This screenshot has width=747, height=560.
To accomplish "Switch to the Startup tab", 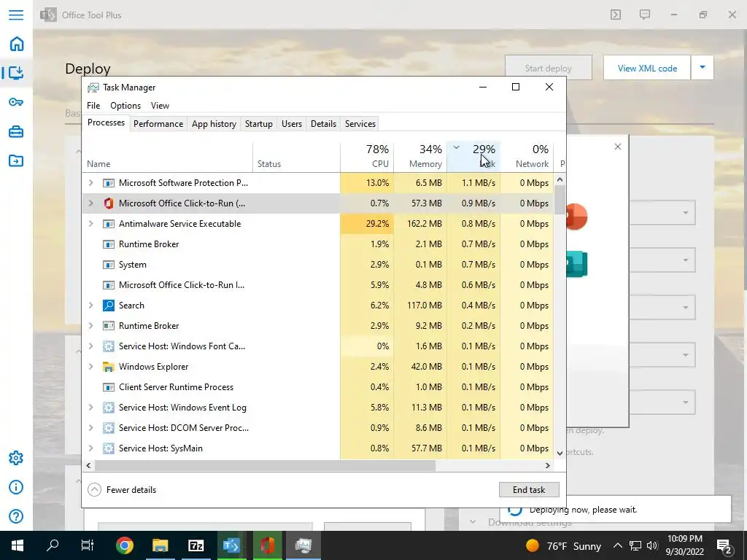I will 259,124.
